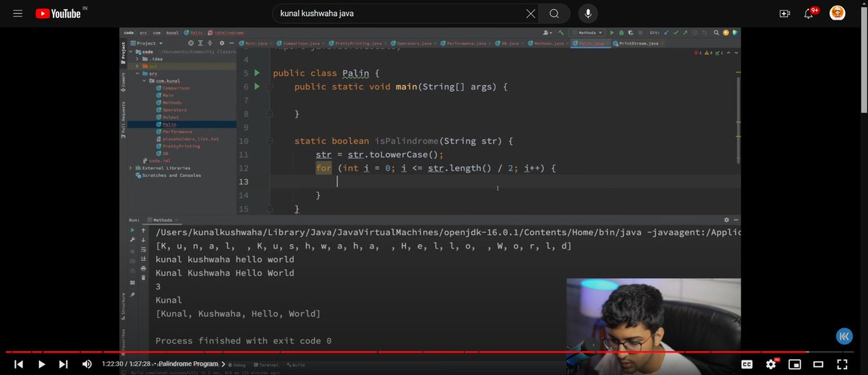Play the video
Screen dimensions: 868x375
[42, 364]
